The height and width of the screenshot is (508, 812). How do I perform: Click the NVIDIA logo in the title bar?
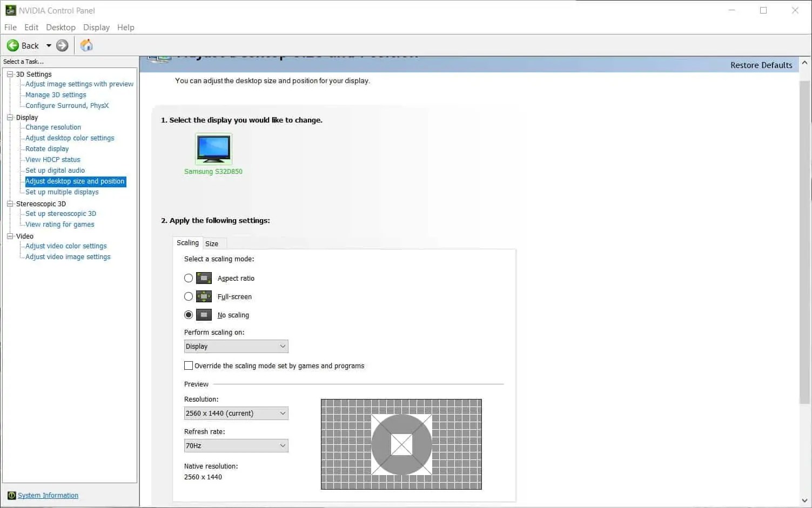11,10
